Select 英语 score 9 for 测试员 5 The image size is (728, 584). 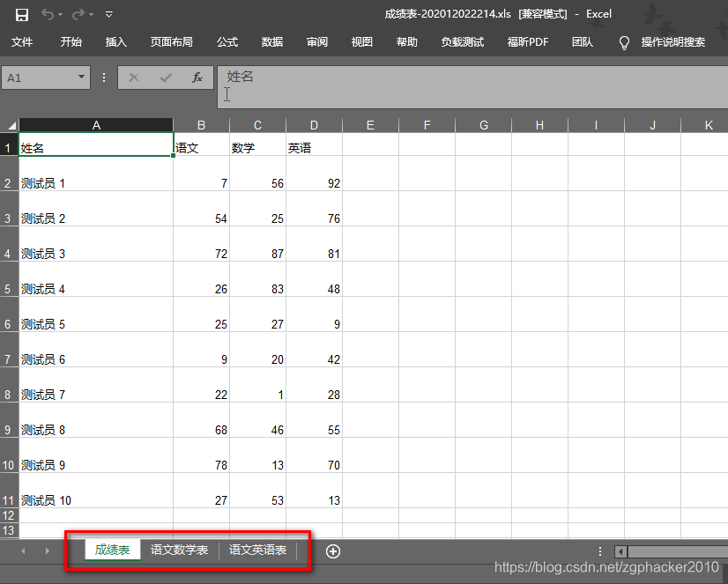[x=315, y=314]
